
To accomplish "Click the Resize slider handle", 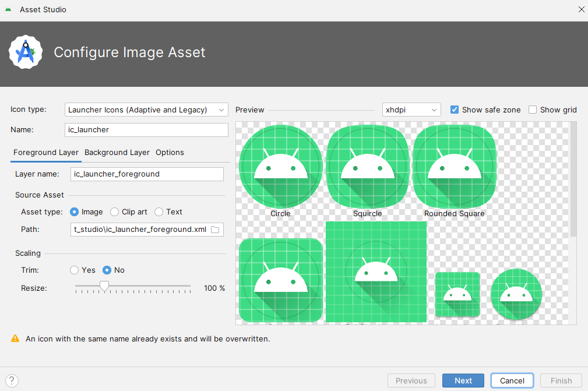I will pyautogui.click(x=104, y=287).
